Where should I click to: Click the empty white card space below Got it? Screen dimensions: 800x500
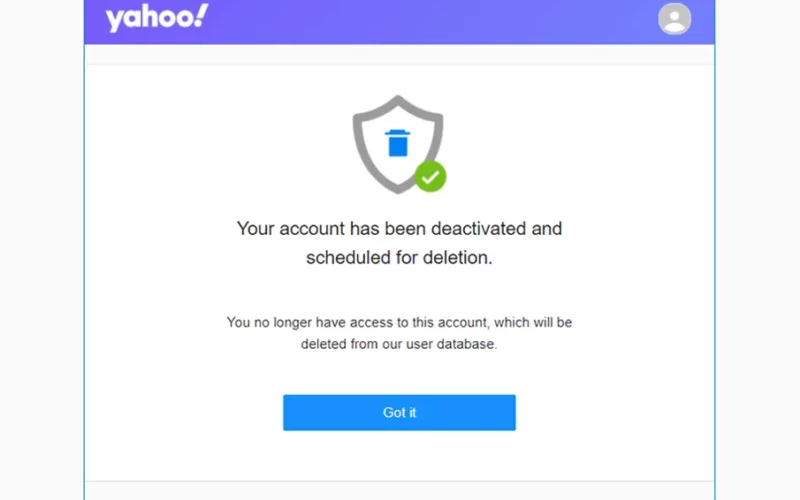click(399, 456)
